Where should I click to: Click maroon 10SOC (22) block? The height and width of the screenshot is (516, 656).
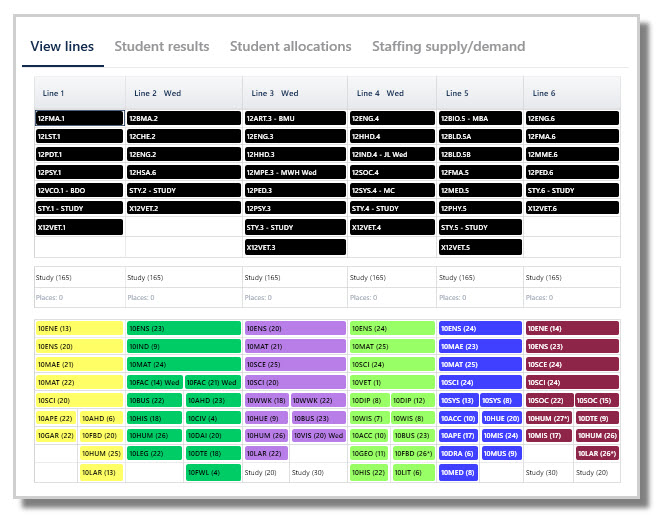[549, 400]
